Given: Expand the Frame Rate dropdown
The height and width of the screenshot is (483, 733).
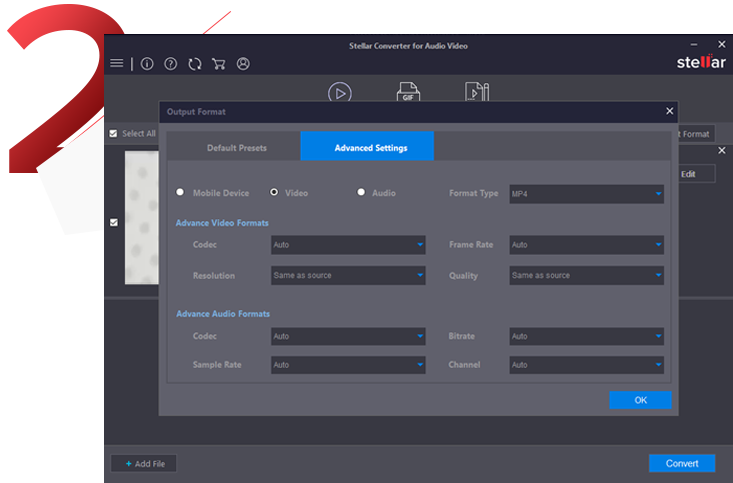Looking at the screenshot, I should pyautogui.click(x=586, y=245).
